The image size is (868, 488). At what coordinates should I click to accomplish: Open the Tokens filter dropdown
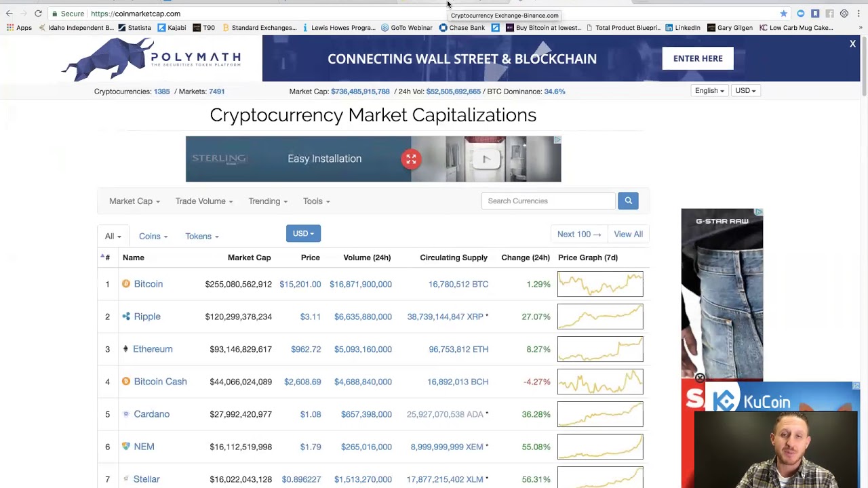(x=202, y=237)
